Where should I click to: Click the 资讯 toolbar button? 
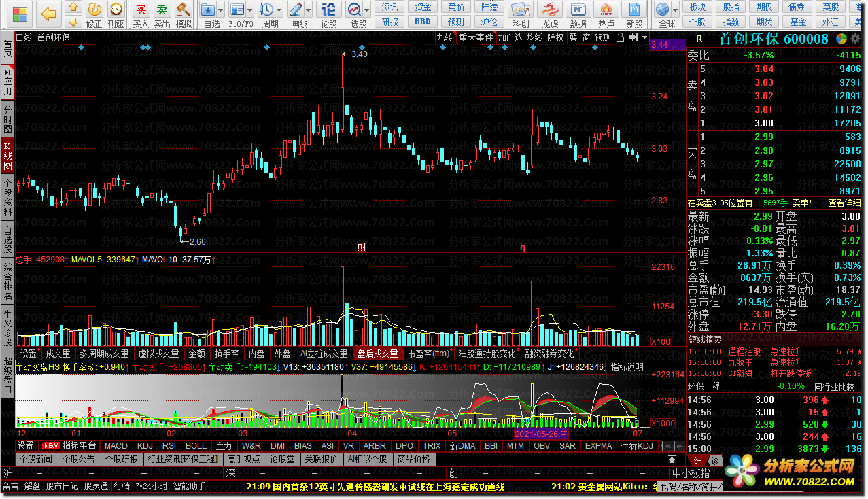[x=390, y=7]
